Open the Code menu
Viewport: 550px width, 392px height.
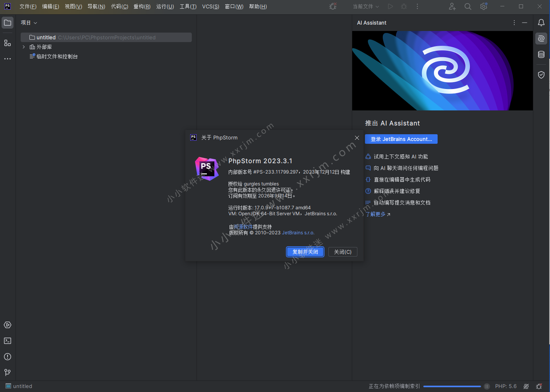pos(120,6)
